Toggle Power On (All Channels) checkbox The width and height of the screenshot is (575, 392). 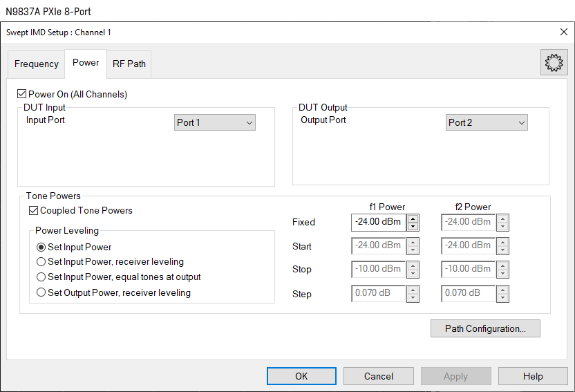point(23,94)
